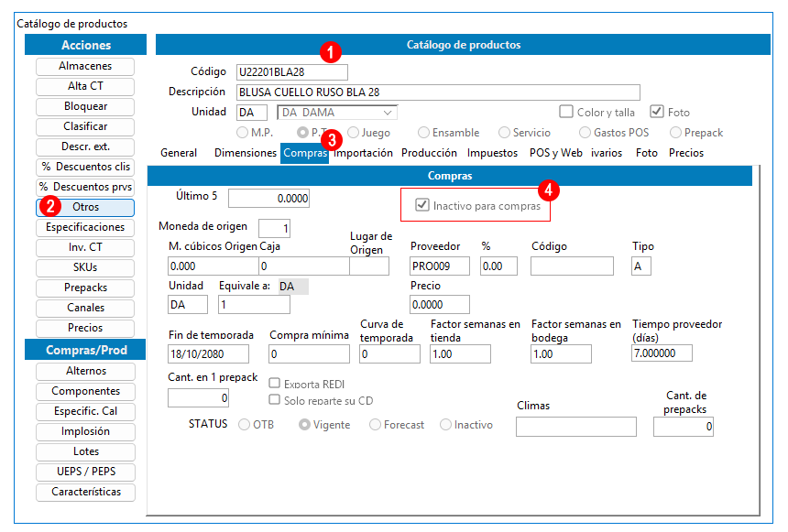
Task: Toggle the Color y talla checkbox
Action: tap(566, 112)
